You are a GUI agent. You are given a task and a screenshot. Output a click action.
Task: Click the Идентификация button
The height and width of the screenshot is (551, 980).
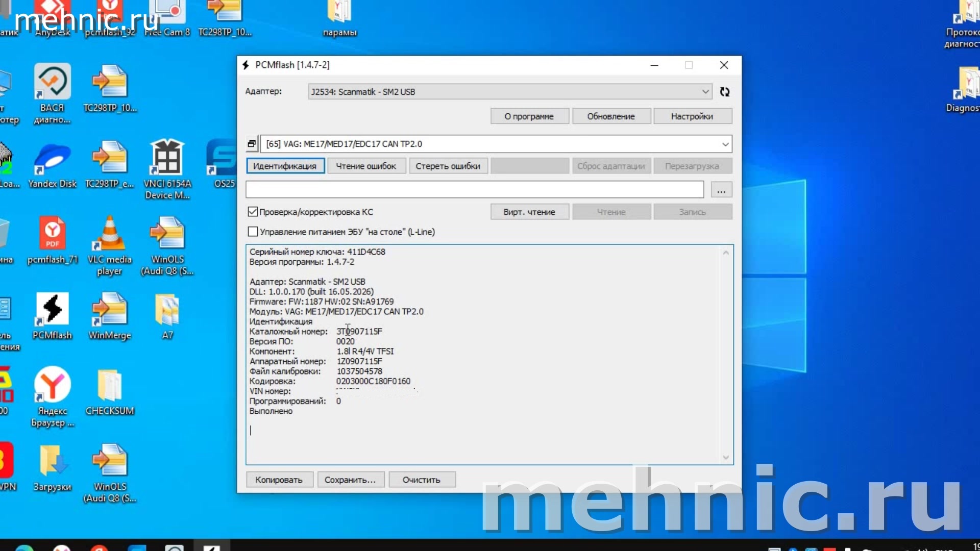pos(285,166)
